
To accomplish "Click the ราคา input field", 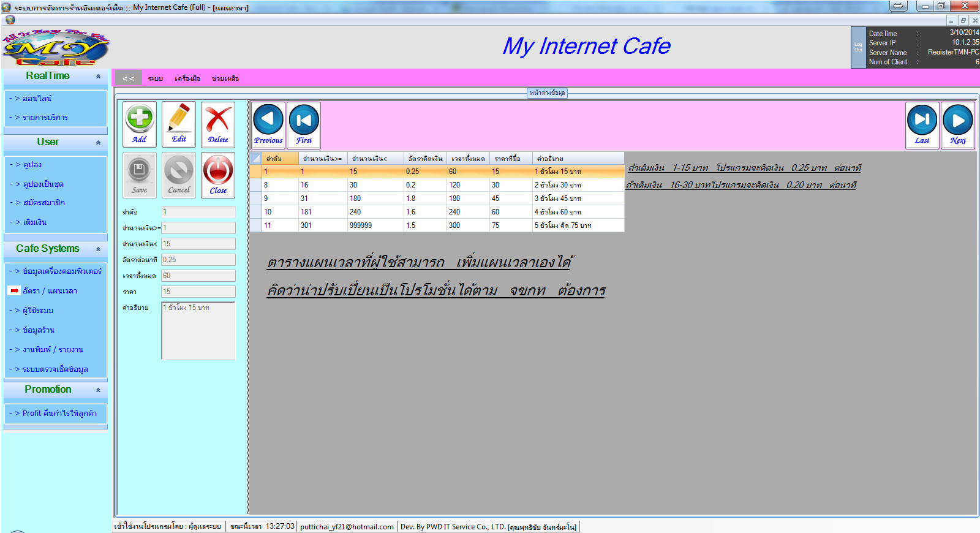I will (198, 292).
